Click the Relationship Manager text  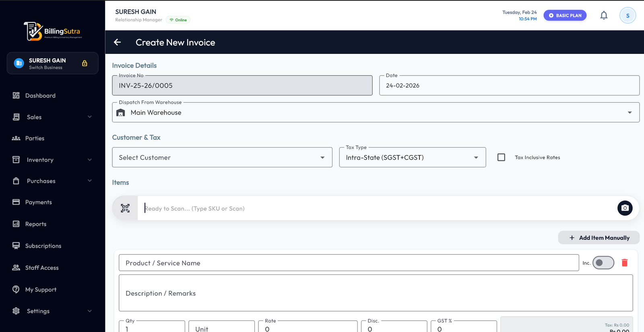139,20
